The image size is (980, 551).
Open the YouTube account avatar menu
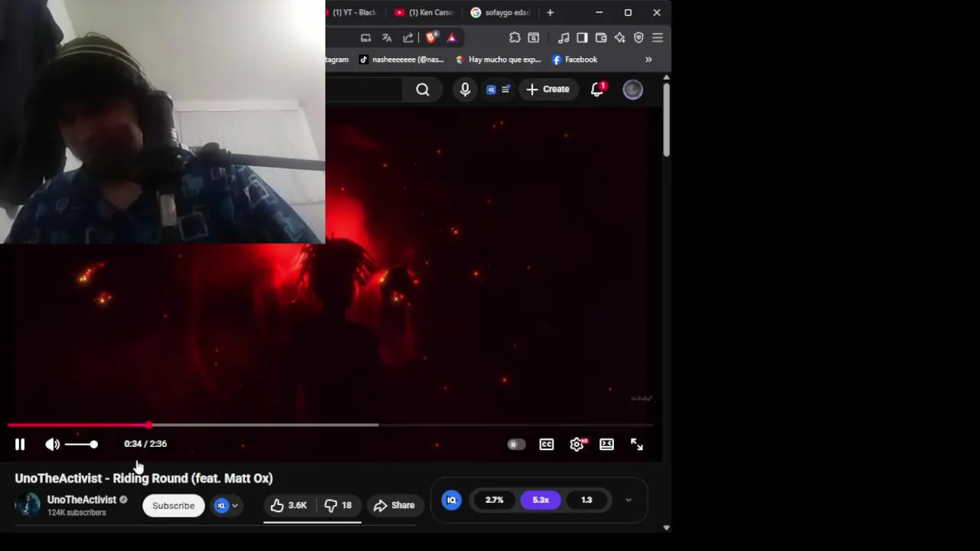click(633, 90)
